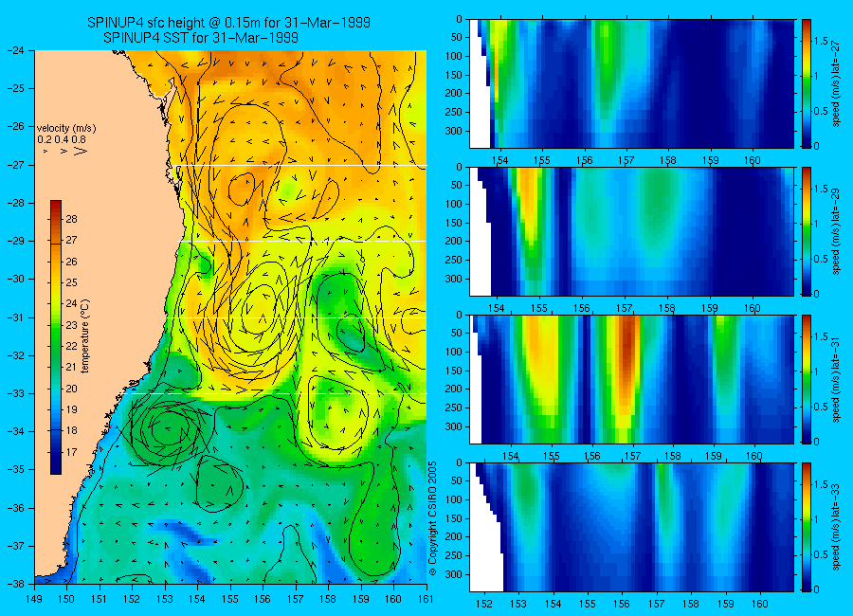Click the 0 tick on lat=-33 speed colorbar
This screenshot has width=853, height=616.
pyautogui.click(x=816, y=589)
